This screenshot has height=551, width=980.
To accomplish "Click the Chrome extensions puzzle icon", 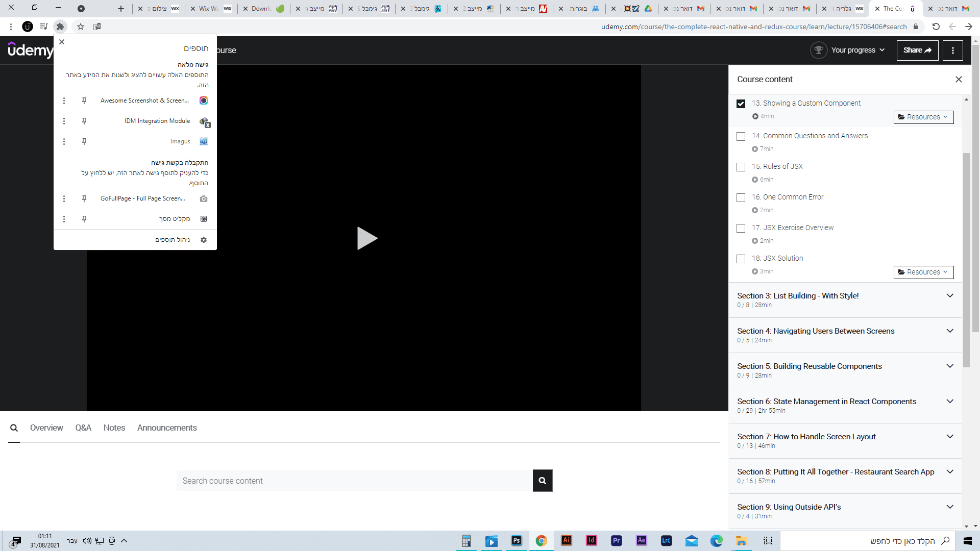I will click(x=60, y=27).
